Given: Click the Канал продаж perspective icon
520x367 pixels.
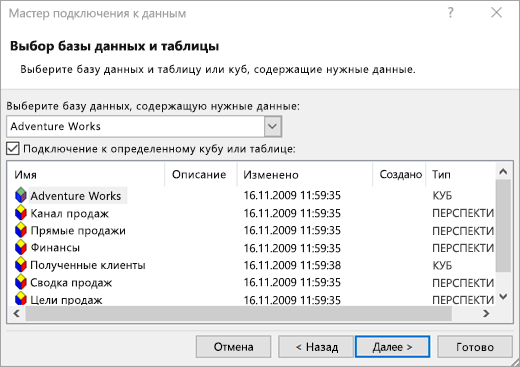Looking at the screenshot, I should [21, 213].
